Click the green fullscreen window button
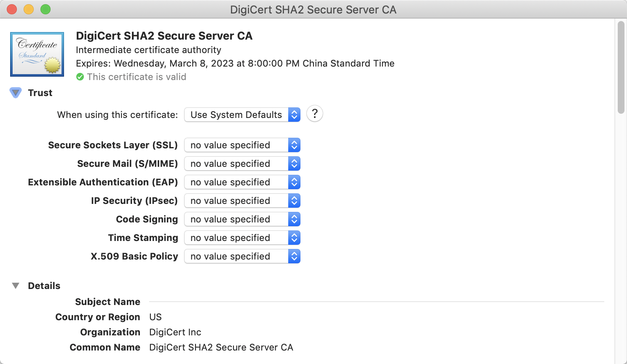Screen dimensions: 627x364 (x=46, y=9)
